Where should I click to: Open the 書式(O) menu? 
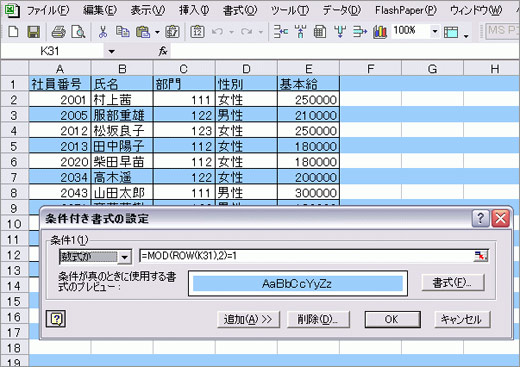[x=240, y=10]
